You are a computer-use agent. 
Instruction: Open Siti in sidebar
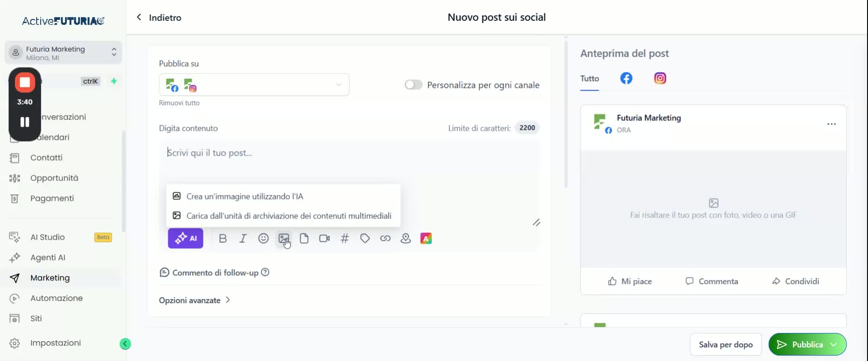click(36, 319)
